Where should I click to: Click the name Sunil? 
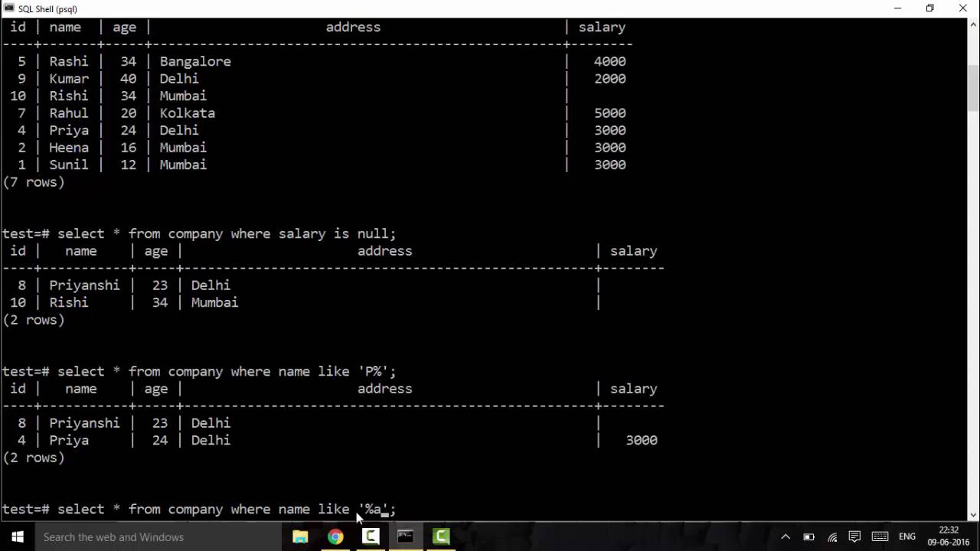tap(69, 165)
